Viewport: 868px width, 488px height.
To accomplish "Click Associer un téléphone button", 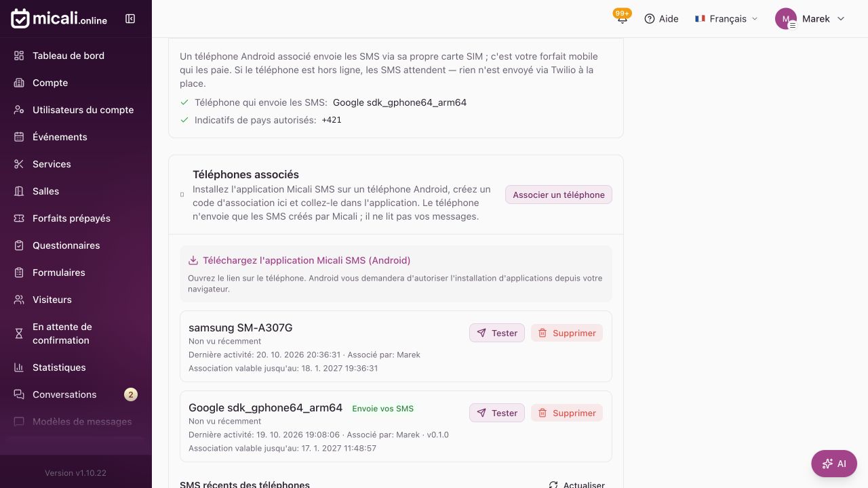I will click(x=559, y=195).
